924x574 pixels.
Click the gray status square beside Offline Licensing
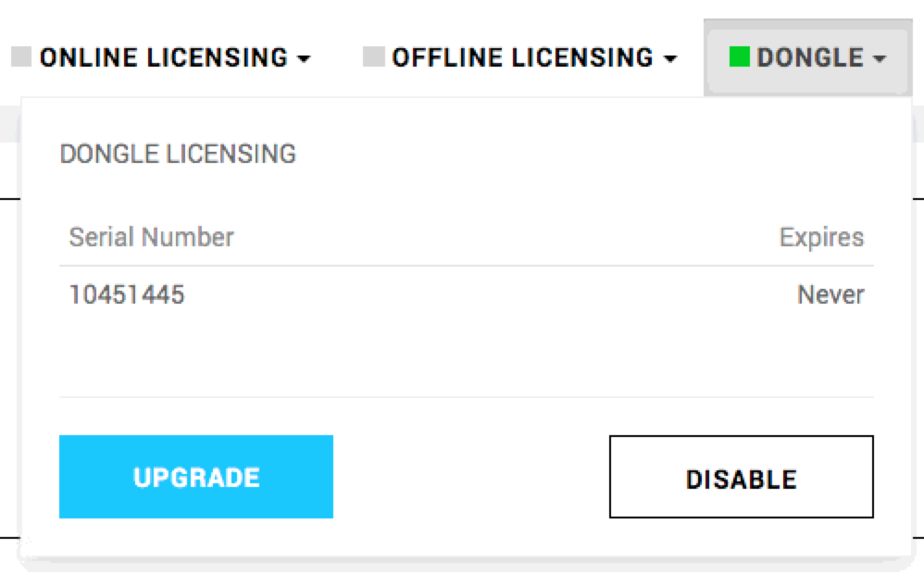pos(374,57)
